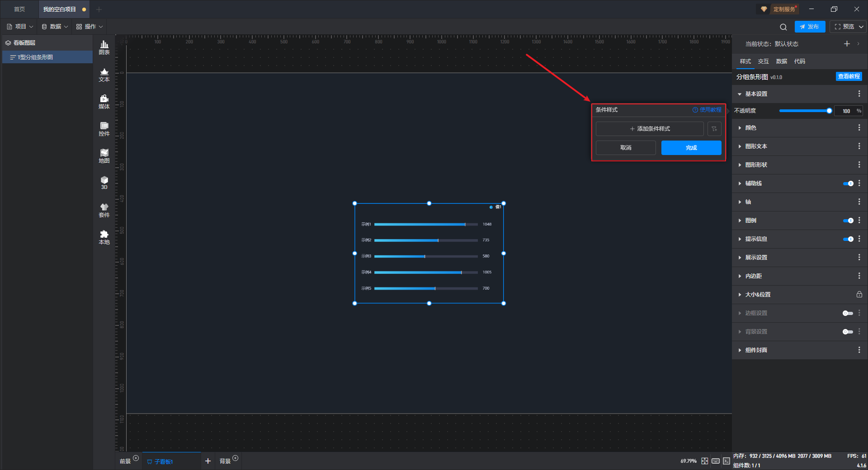Switch to the 子看板1 tab
This screenshot has width=868, height=470.
pyautogui.click(x=171, y=461)
